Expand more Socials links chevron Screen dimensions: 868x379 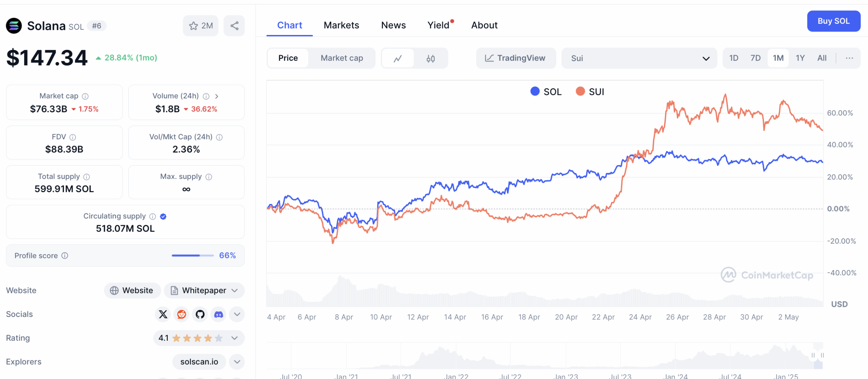(x=237, y=314)
